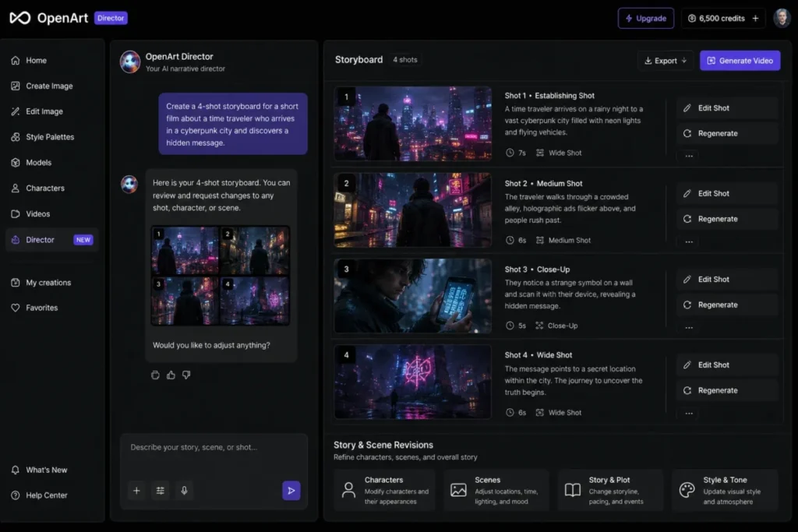798x532 pixels.
Task: Click Edit Shot for Shot 2
Action: [x=727, y=193]
